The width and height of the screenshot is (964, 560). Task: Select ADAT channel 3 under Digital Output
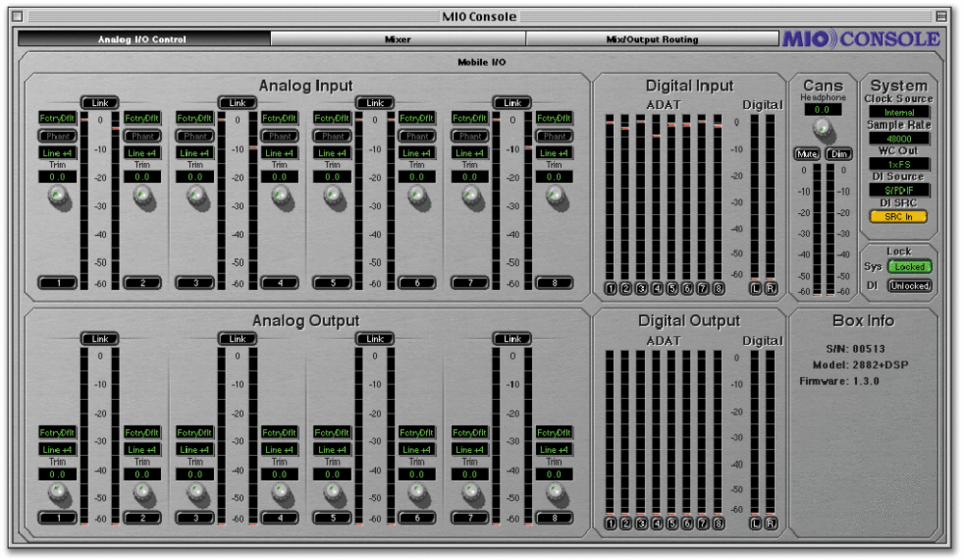641,523
